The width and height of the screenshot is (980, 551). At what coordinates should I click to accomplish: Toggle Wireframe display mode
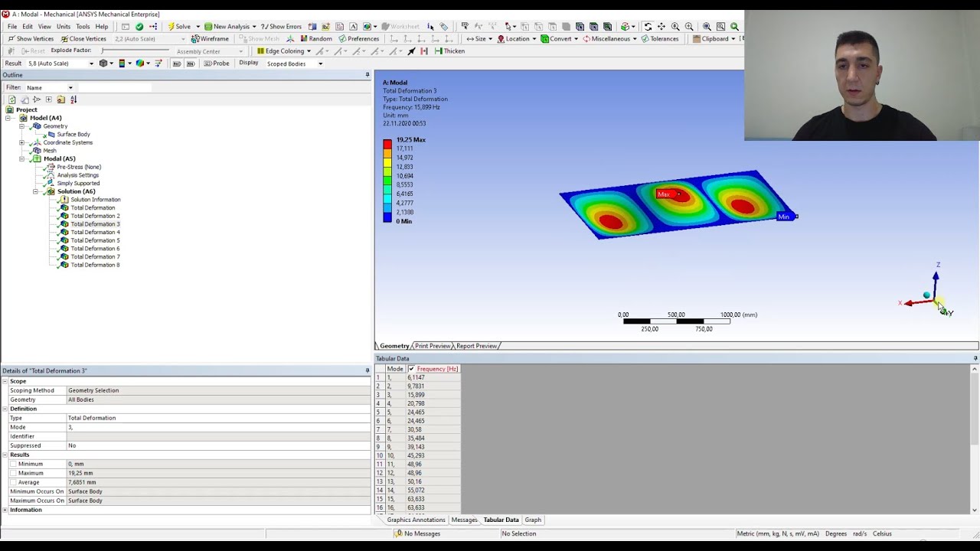(211, 39)
